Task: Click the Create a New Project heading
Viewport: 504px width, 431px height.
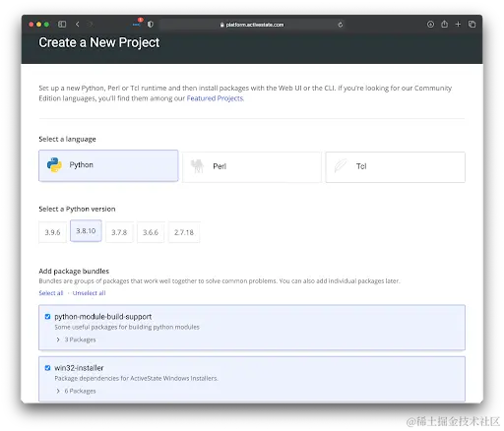Action: [x=99, y=42]
